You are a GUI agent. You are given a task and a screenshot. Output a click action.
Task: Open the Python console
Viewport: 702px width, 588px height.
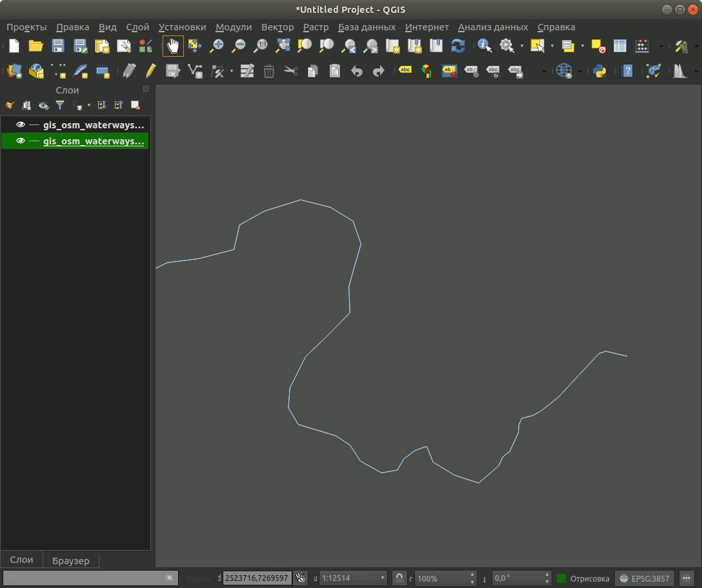[599, 71]
